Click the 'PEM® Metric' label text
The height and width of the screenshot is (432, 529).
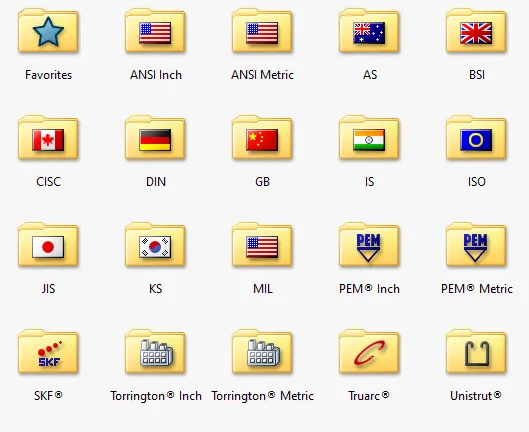tap(477, 289)
